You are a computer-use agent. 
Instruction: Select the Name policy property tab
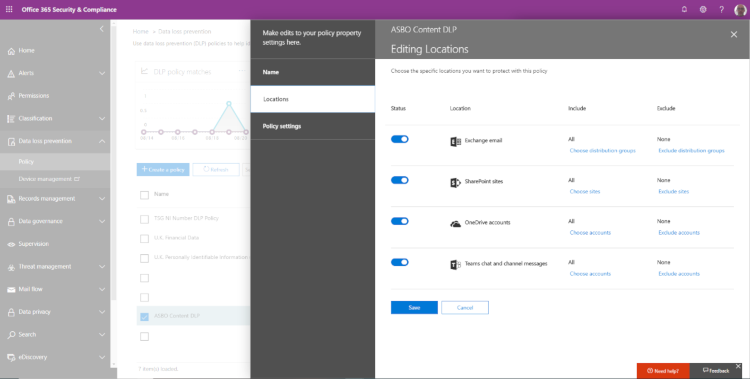[313, 72]
